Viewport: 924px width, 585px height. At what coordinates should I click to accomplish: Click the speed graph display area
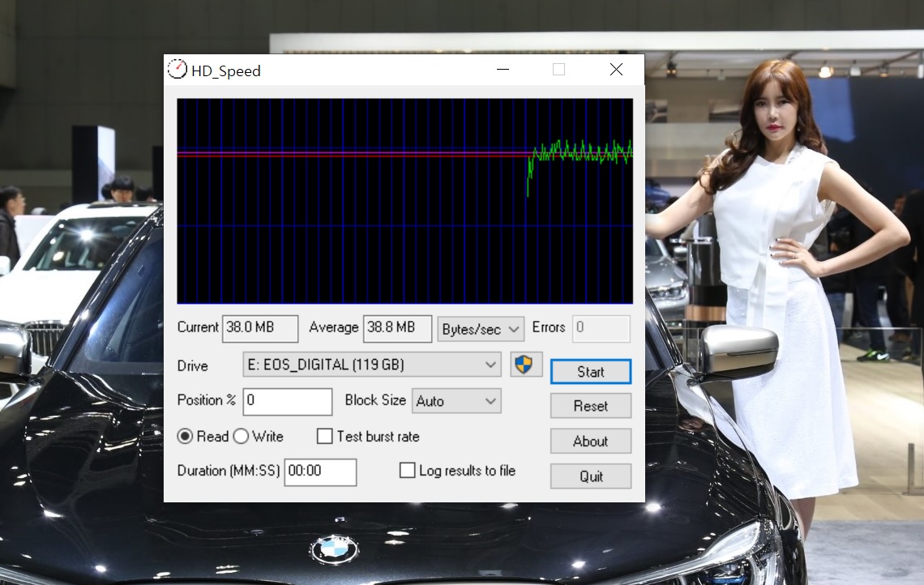click(404, 201)
